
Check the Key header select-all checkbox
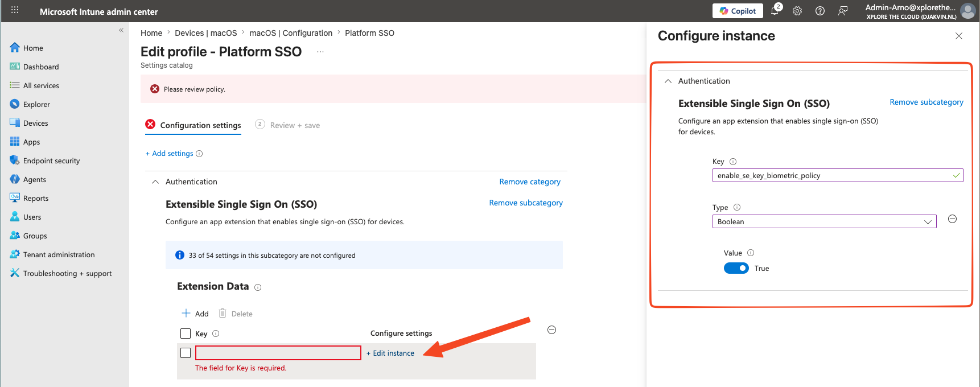coord(186,334)
